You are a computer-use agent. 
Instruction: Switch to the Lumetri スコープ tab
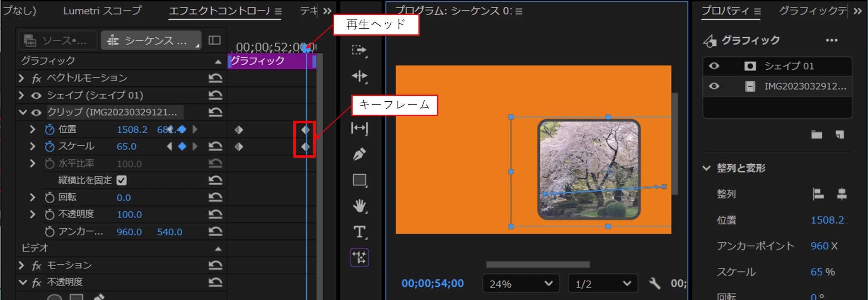102,11
